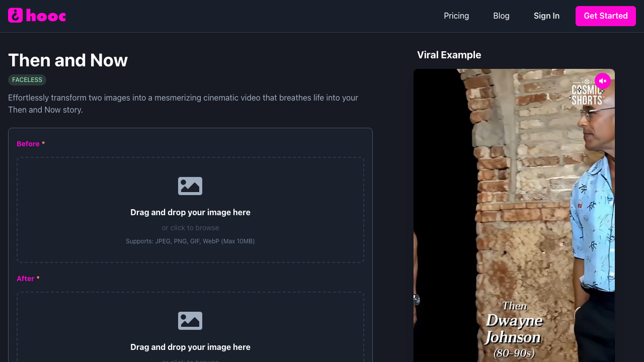The width and height of the screenshot is (644, 362).
Task: Click the 'Viral Example' section heading
Action: tap(449, 55)
